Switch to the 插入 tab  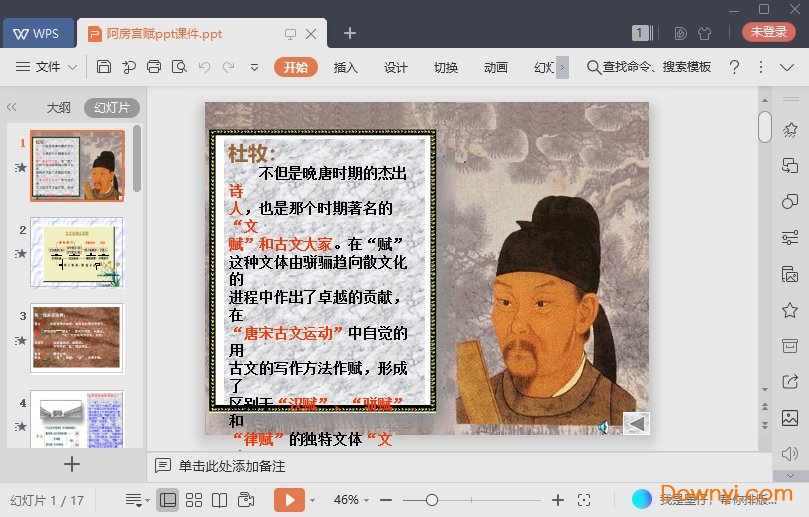tap(345, 67)
